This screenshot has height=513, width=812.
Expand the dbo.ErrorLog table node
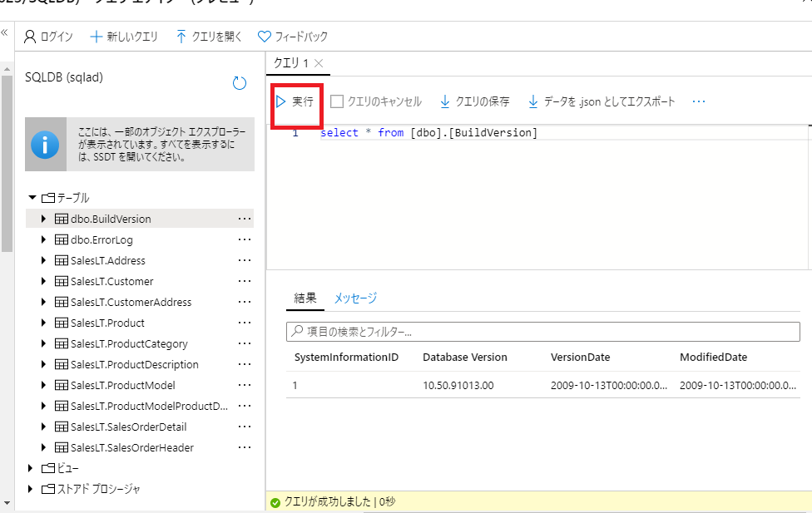(x=43, y=239)
